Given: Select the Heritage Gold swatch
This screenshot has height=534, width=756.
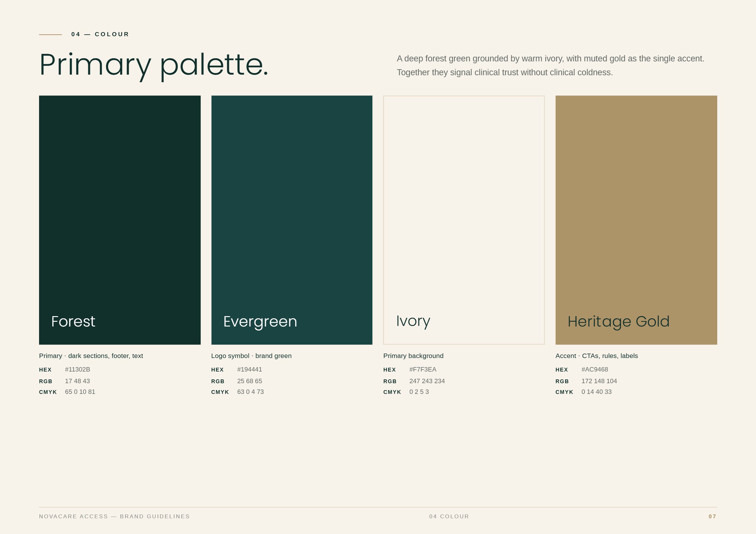Looking at the screenshot, I should pyautogui.click(x=636, y=220).
